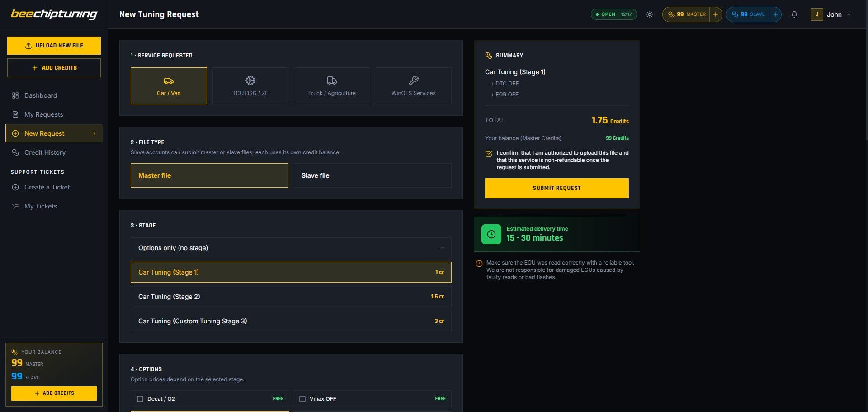Click the beechiptuning logo

click(54, 14)
